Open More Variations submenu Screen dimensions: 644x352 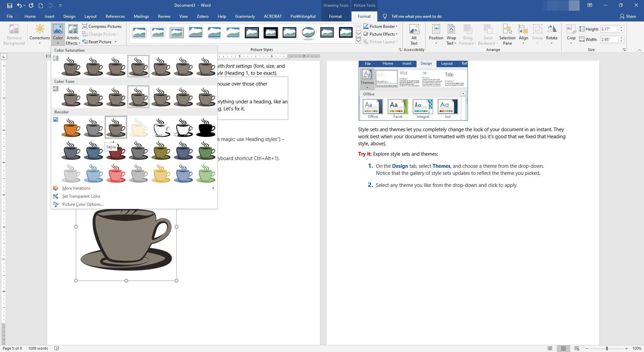[134, 188]
